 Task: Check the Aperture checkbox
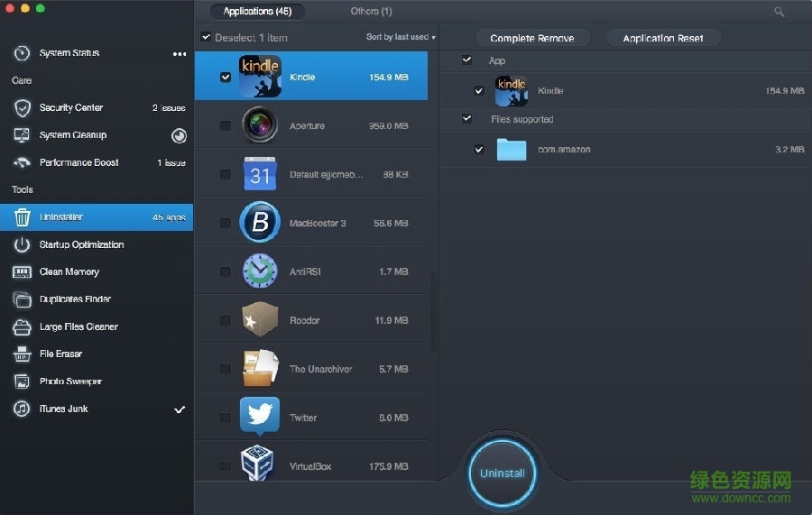click(x=226, y=125)
